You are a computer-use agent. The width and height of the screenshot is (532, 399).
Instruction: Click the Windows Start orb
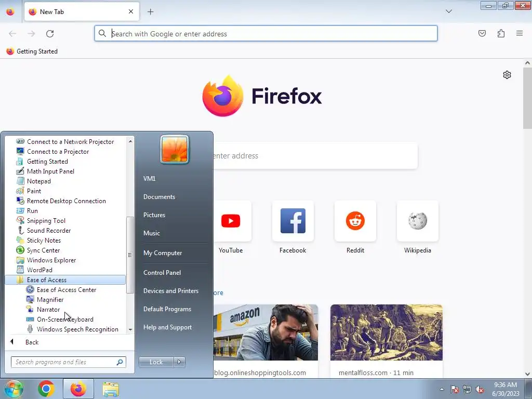click(x=13, y=389)
